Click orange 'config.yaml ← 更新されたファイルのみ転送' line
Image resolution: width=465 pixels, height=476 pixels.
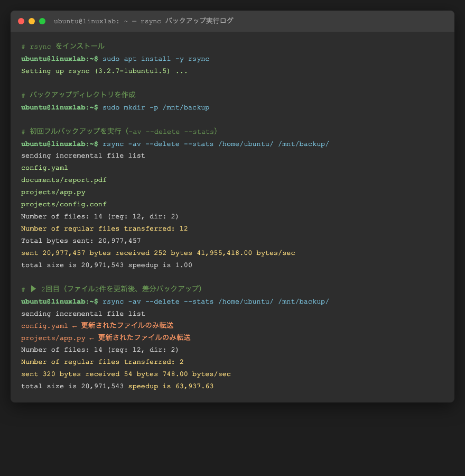click(x=97, y=325)
